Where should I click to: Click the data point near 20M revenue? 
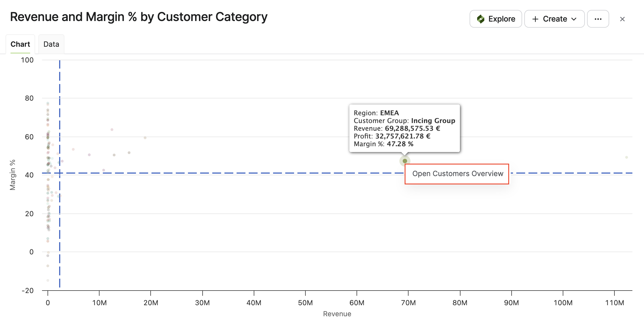tap(145, 138)
